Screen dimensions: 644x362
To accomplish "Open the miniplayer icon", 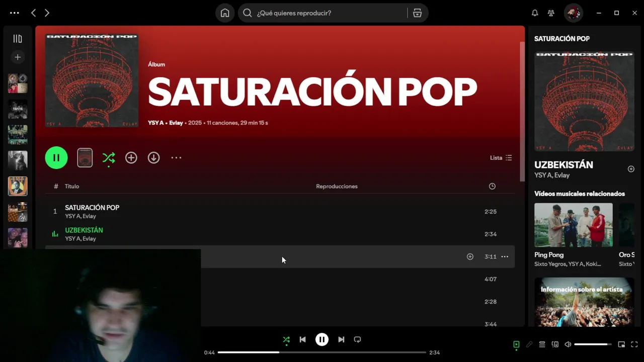I will [621, 344].
